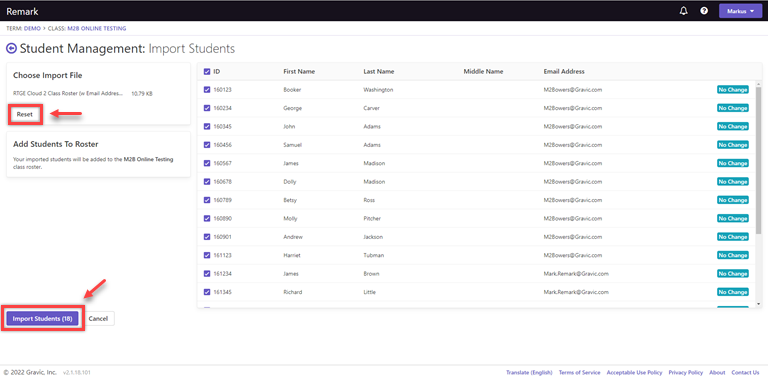Deselect student 160890 Molly Pitcher
Image resolution: width=768 pixels, height=378 pixels.
point(207,218)
